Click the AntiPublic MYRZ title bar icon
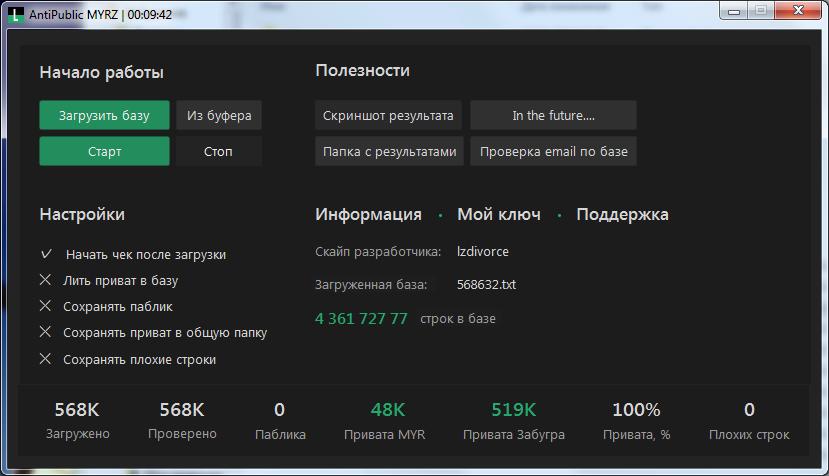 [16, 14]
